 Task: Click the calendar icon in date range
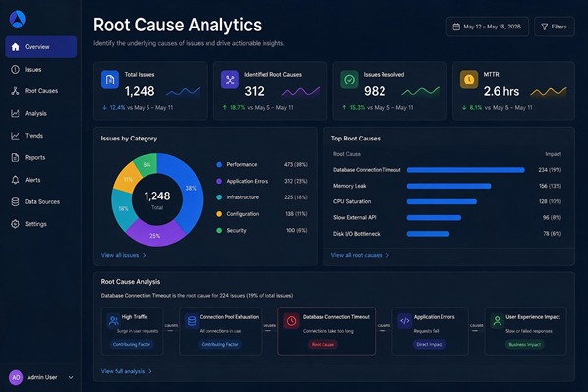coord(456,27)
